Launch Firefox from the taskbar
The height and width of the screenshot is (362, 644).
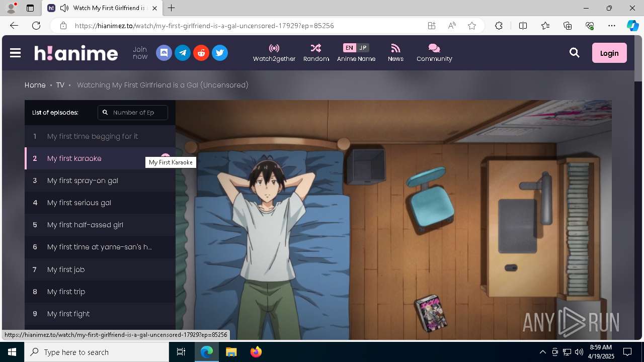(x=256, y=352)
